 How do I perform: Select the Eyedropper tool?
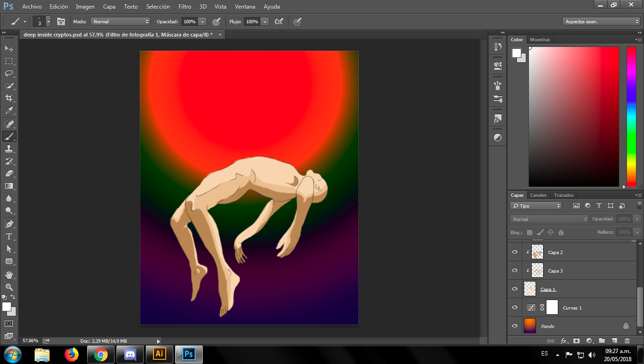coord(9,111)
